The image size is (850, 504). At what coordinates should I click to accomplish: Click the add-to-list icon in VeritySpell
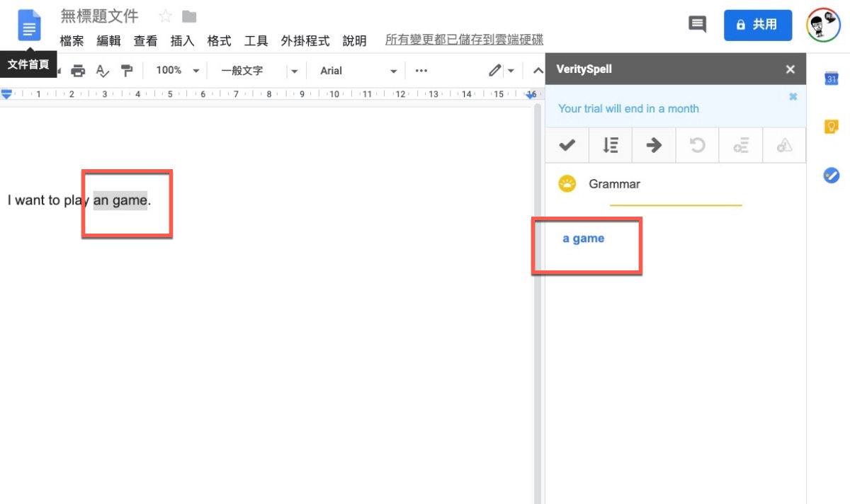coord(741,145)
